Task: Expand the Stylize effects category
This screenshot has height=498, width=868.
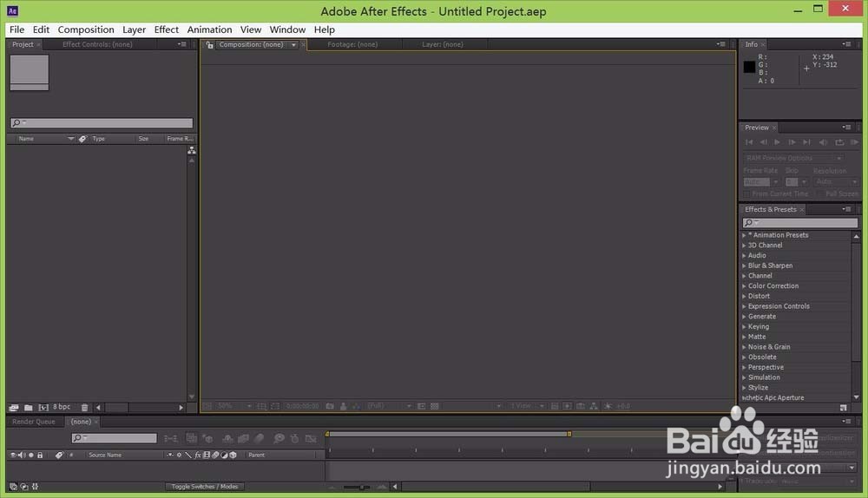Action: click(744, 387)
